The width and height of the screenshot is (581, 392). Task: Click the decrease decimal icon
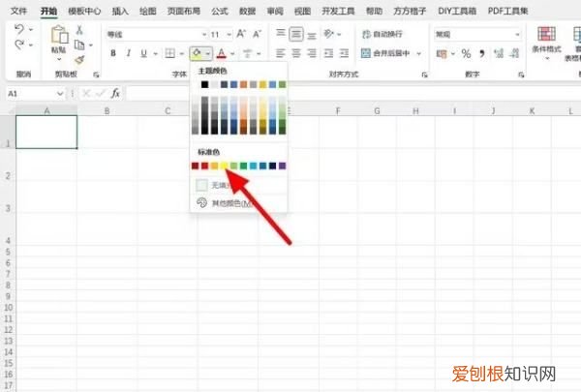[x=514, y=54]
